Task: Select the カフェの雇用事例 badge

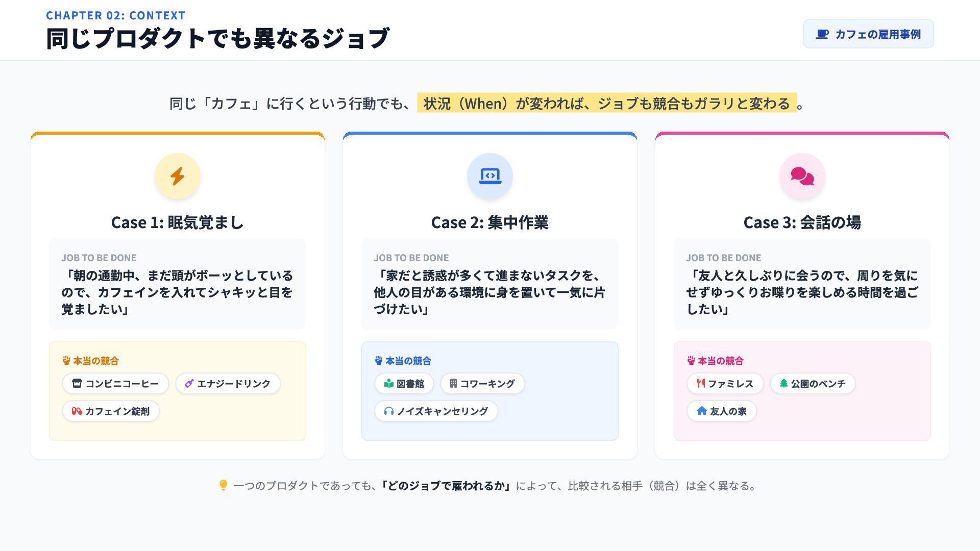Action: point(868,34)
